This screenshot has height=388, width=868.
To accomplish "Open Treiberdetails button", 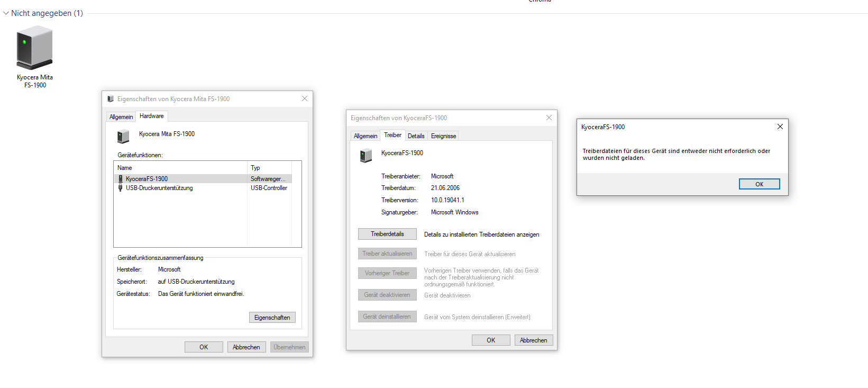I will click(387, 234).
